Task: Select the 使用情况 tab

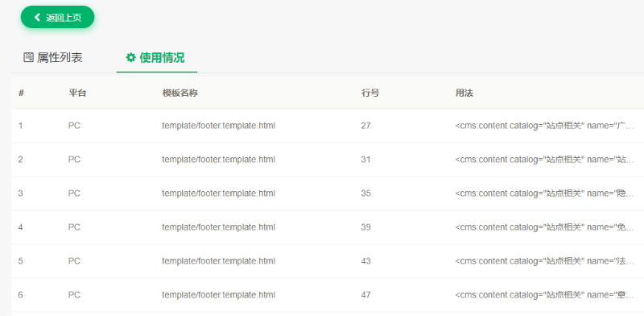Action: point(155,57)
